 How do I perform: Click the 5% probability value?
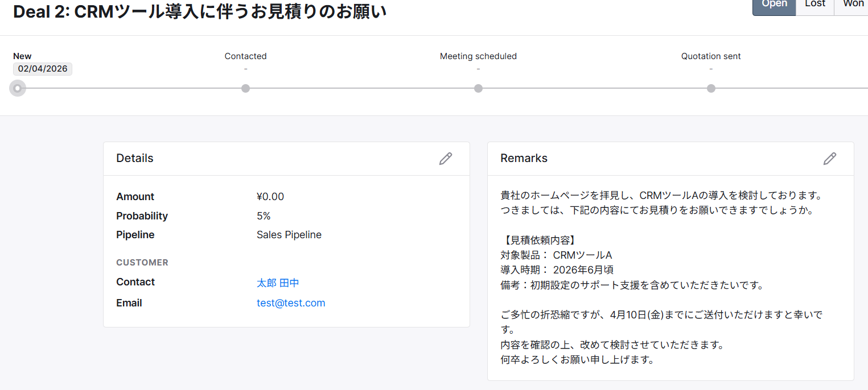264,216
